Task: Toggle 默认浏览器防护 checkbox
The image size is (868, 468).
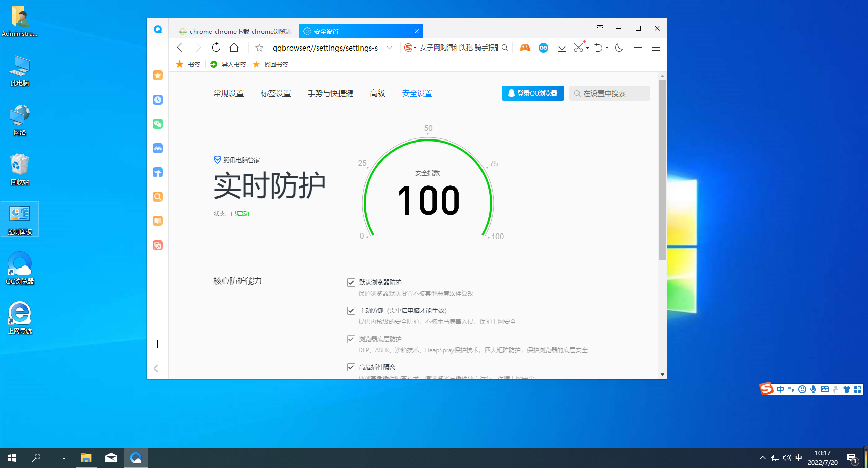Action: 351,283
